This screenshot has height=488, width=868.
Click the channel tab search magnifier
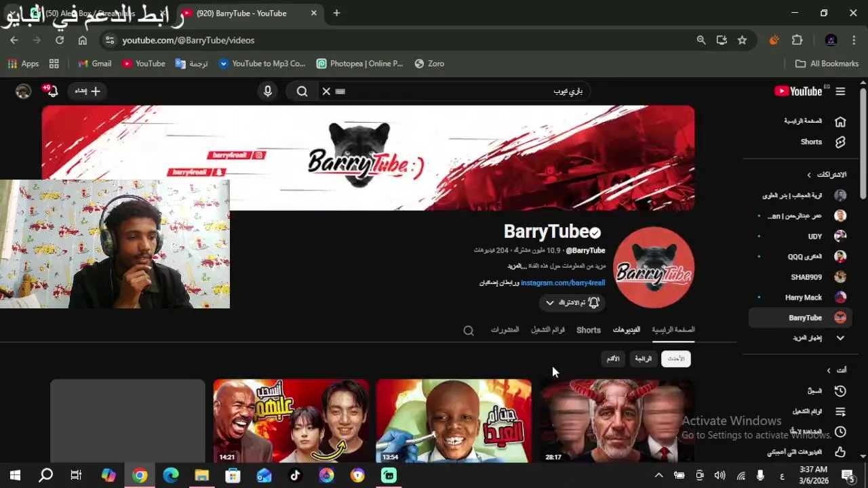[x=469, y=331]
